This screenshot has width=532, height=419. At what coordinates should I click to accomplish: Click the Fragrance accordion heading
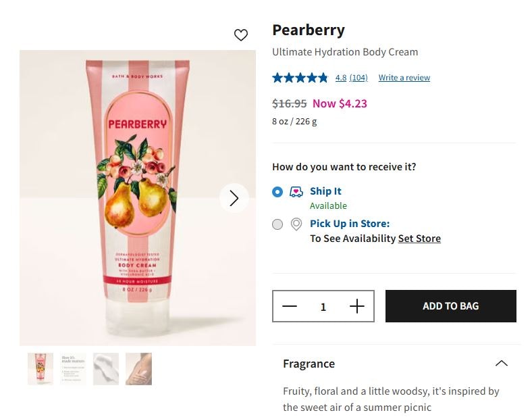[309, 364]
